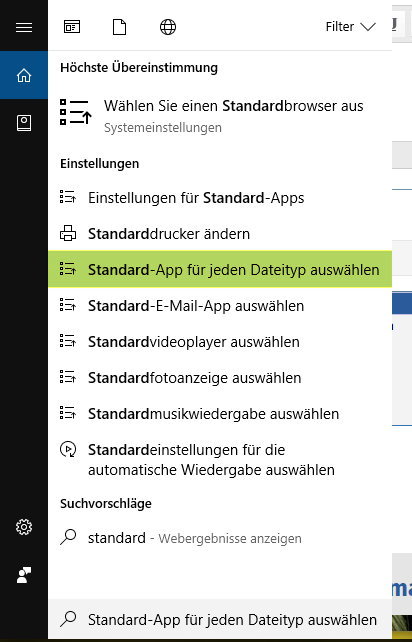412x642 pixels.
Task: Open the Notebook icon in the sidebar
Action: click(24, 123)
